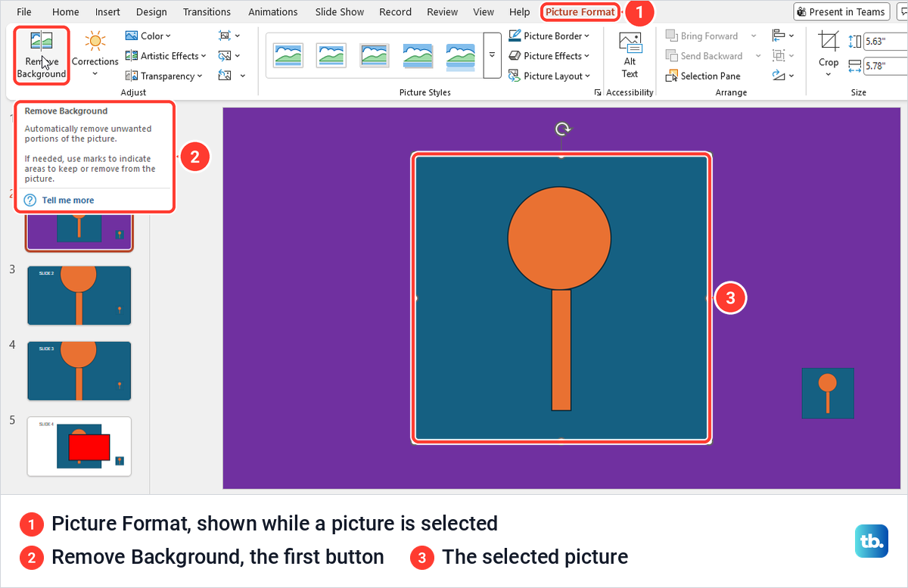
Task: Edit the shape width field 5.78"
Action: click(885, 66)
